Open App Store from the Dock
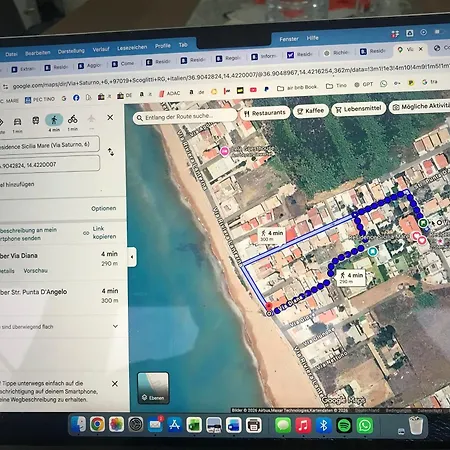Image resolution: width=450 pixels, height=450 pixels. (x=174, y=425)
